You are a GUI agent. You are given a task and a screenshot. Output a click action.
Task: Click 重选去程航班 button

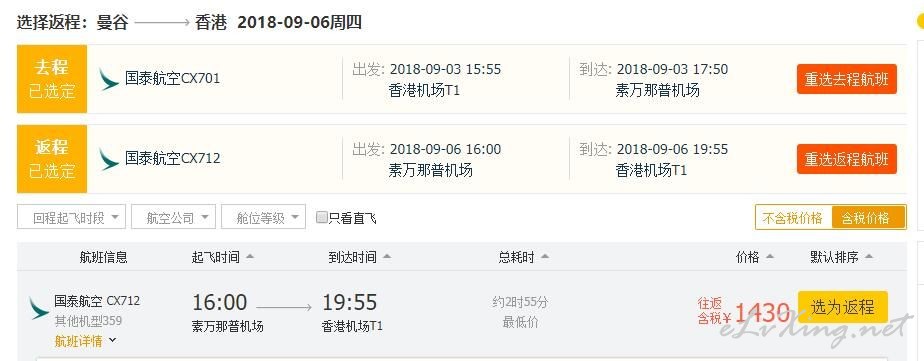click(x=847, y=79)
